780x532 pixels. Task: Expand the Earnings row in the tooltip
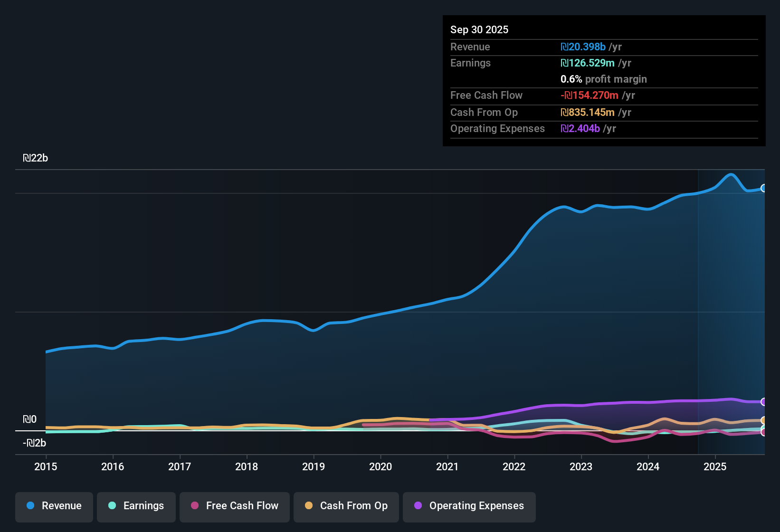coord(470,63)
